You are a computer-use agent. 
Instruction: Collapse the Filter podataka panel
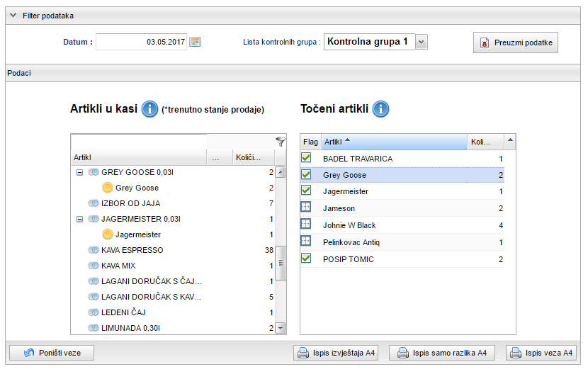(x=13, y=15)
